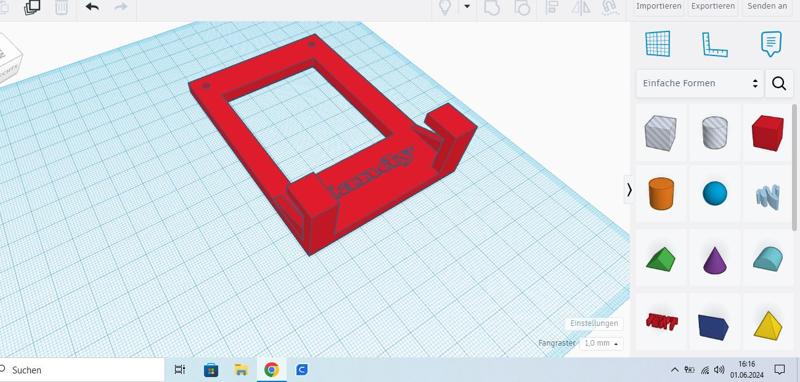Open the Fangraster 1,0 mm dropdown

click(x=602, y=343)
